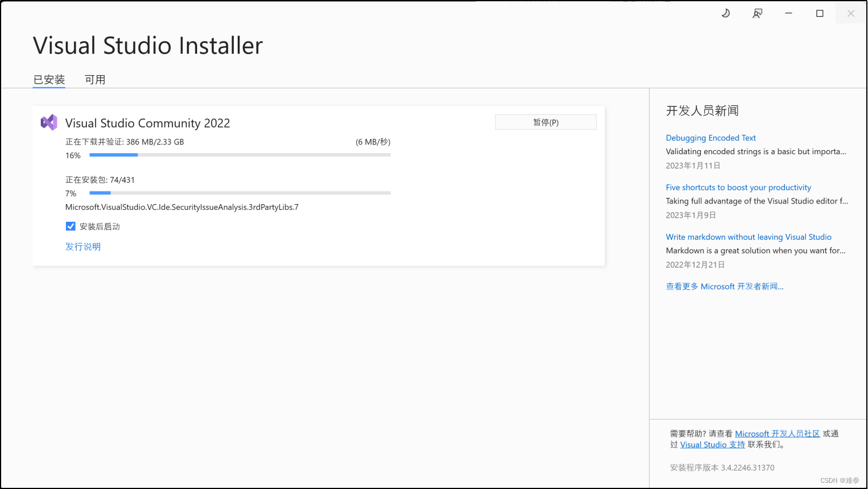
Task: Click the 2022年12月21日 news date
Action: point(696,264)
